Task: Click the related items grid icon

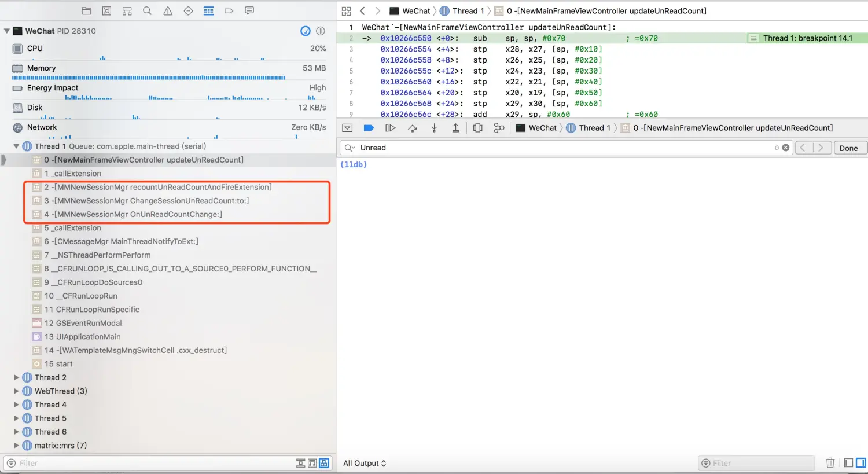Action: pyautogui.click(x=347, y=10)
